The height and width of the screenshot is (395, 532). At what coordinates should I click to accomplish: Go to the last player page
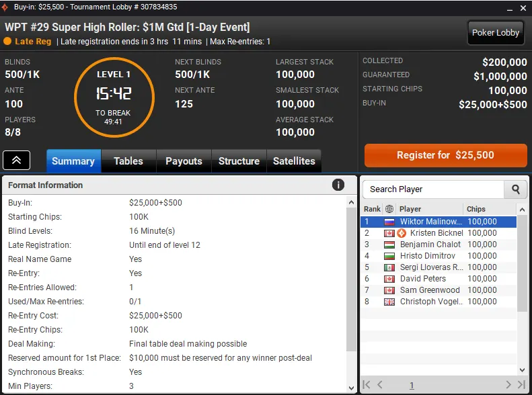pos(521,385)
